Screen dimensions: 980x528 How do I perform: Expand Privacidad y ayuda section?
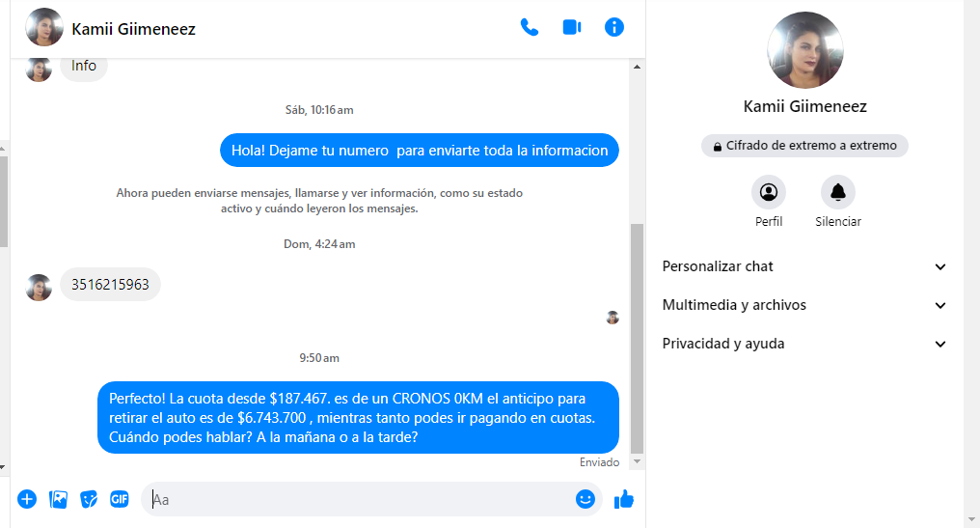(x=803, y=344)
